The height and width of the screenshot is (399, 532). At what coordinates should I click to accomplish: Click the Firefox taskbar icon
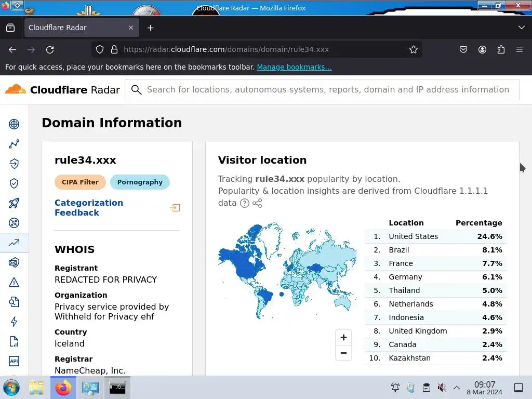pyautogui.click(x=63, y=388)
